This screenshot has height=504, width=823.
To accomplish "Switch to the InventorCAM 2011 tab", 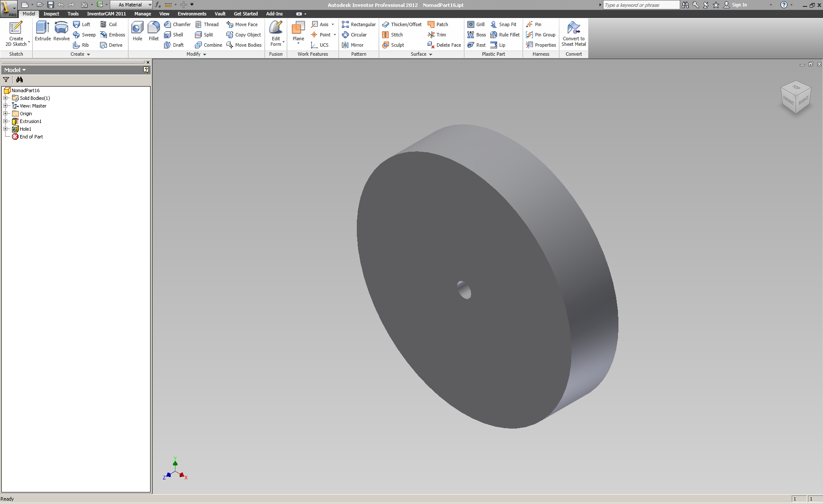I will pos(106,14).
